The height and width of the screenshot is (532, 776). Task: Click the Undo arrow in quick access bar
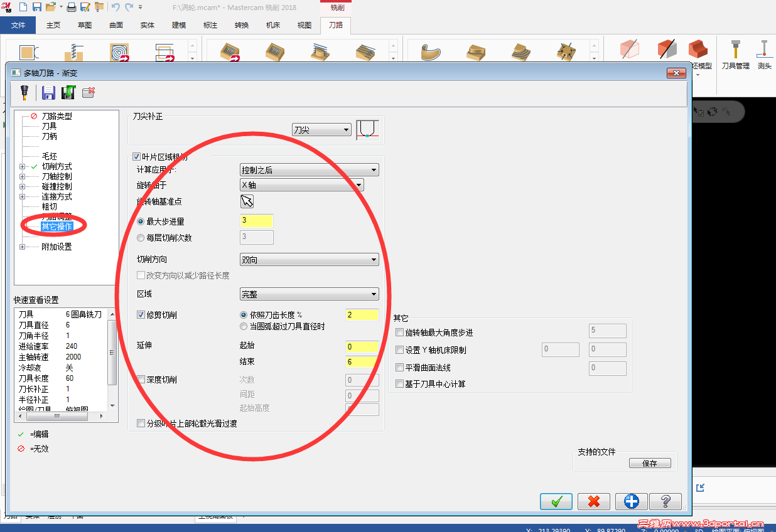[116, 7]
